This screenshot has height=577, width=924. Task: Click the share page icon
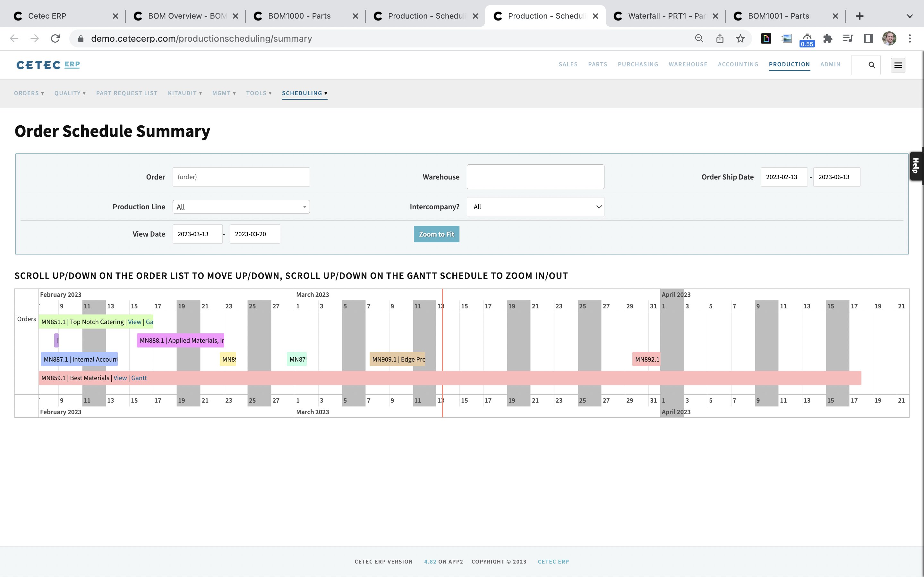(719, 38)
